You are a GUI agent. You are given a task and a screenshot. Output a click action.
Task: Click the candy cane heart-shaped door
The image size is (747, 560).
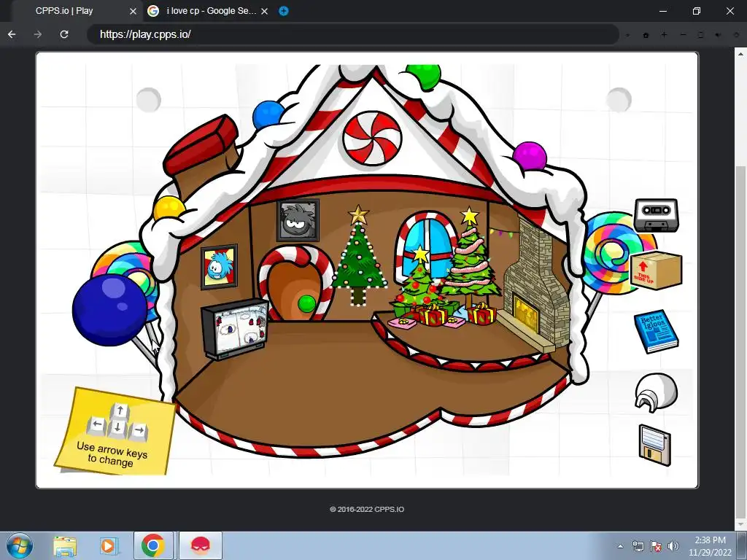[295, 284]
